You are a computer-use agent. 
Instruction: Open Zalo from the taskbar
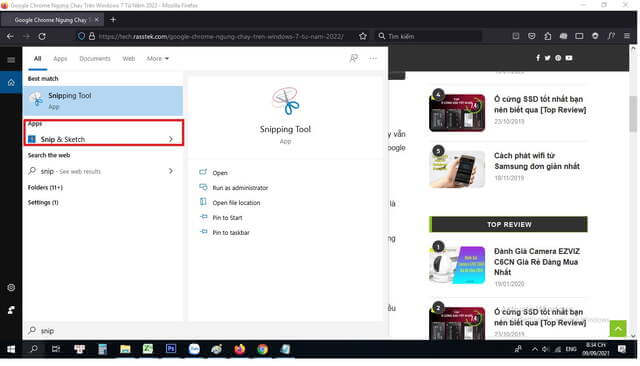194,349
